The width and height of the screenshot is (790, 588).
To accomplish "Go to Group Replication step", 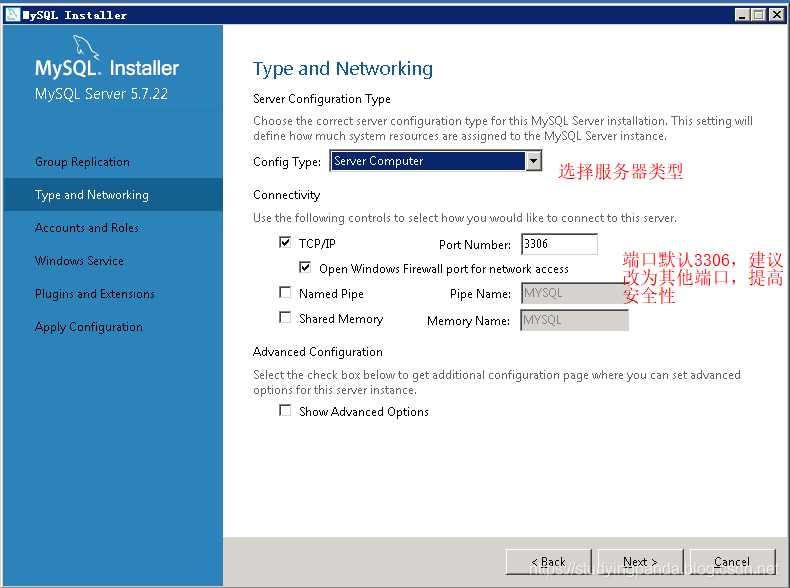I will coord(82,162).
